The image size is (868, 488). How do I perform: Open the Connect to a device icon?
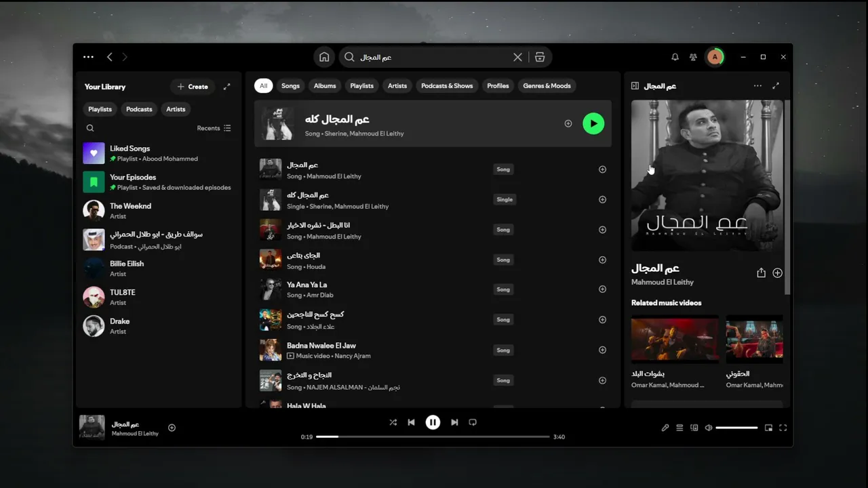click(x=694, y=428)
